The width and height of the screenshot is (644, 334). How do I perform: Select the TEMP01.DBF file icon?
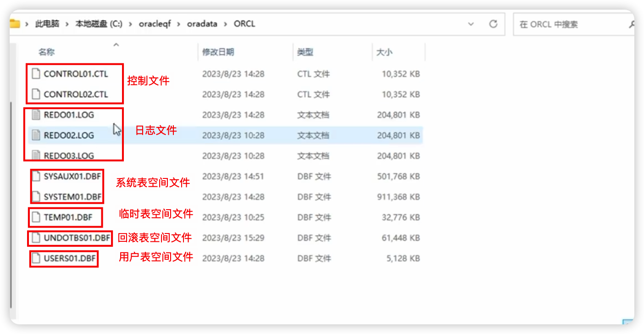coord(36,217)
